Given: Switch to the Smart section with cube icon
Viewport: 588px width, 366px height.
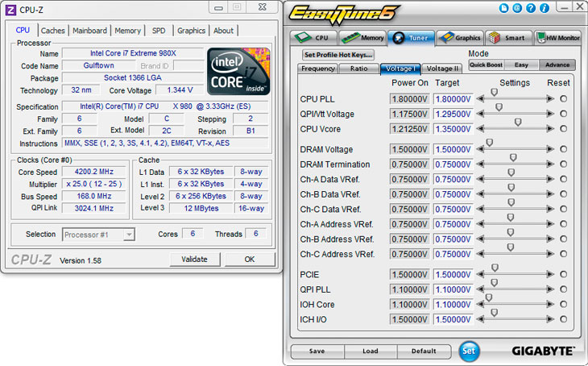Looking at the screenshot, I should tap(508, 37).
